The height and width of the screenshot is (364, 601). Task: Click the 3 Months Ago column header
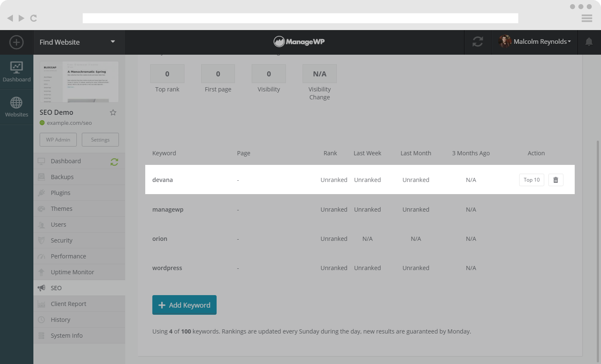[x=471, y=153]
